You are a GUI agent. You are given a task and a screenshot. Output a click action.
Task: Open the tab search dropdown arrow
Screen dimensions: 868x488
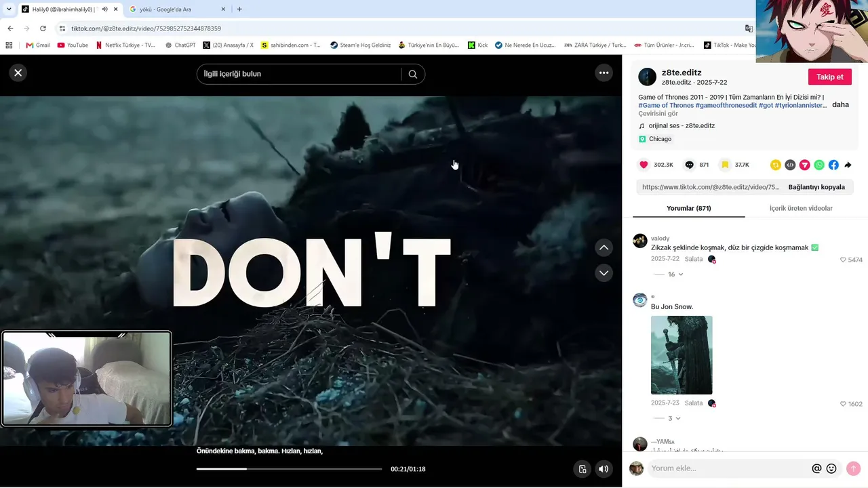click(x=9, y=9)
